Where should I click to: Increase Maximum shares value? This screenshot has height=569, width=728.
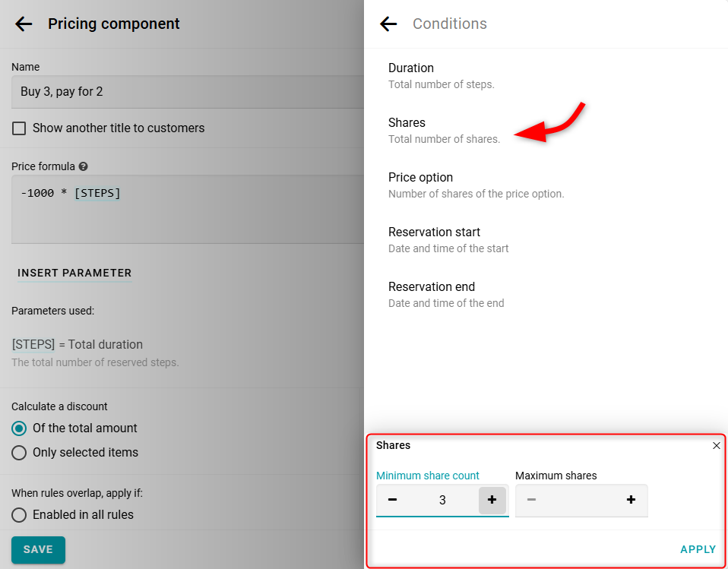tap(631, 500)
